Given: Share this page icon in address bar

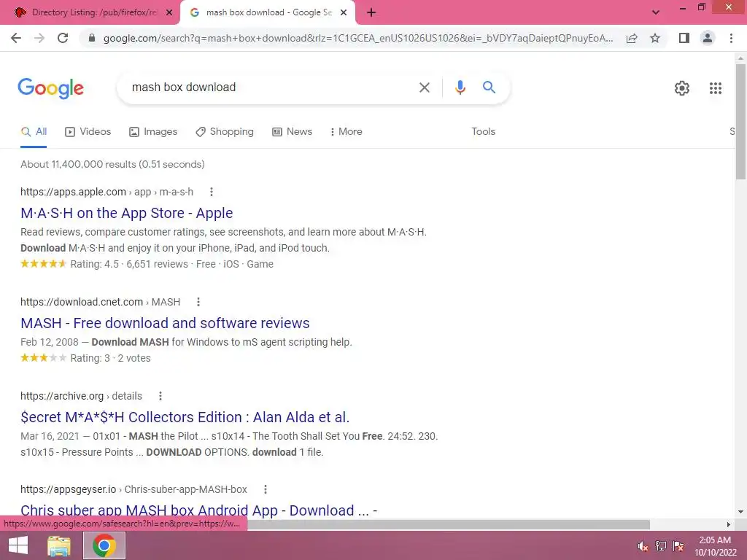Looking at the screenshot, I should coord(632,38).
